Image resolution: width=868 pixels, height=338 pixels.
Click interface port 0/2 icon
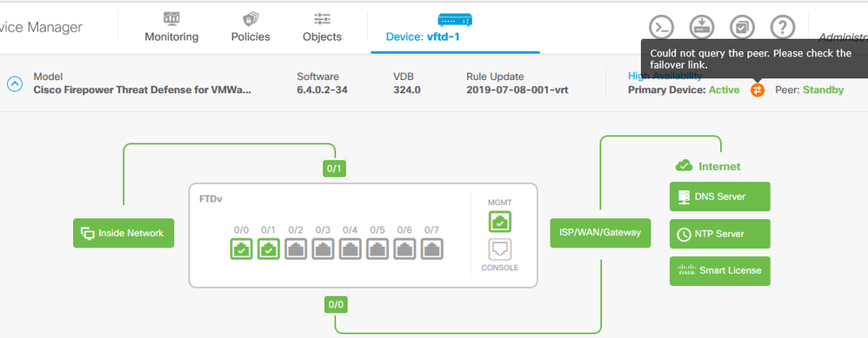coord(296,249)
